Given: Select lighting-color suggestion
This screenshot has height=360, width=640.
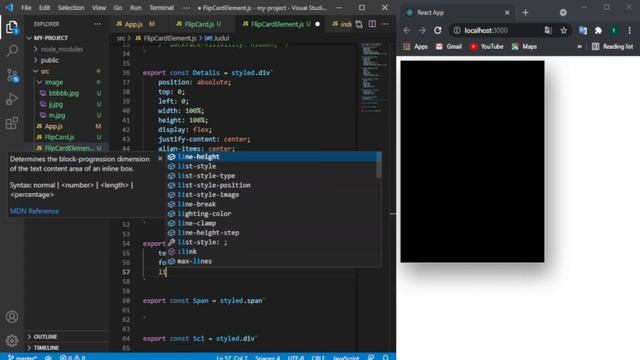Looking at the screenshot, I should pos(271,214).
